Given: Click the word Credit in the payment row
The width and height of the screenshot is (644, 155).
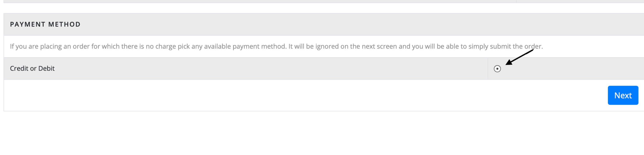Looking at the screenshot, I should (19, 68).
